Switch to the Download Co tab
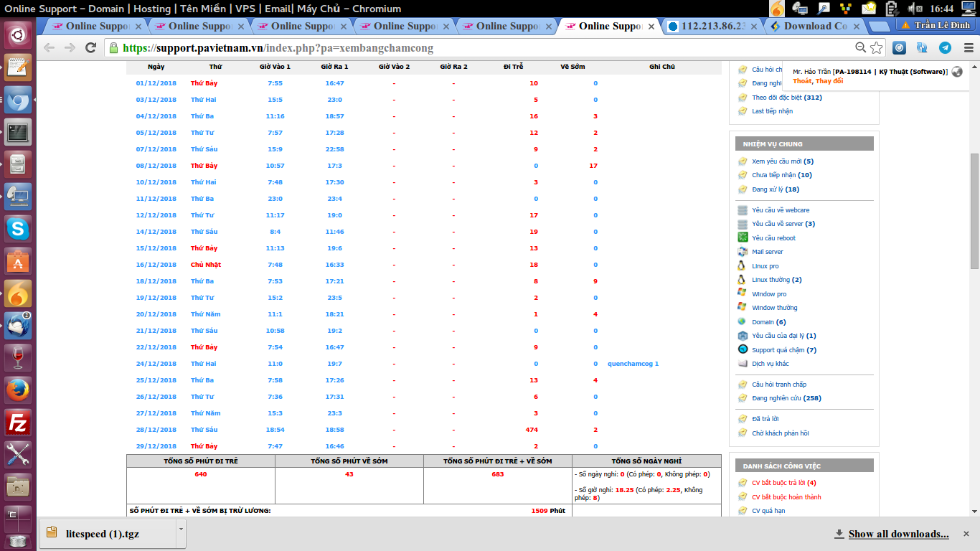980x551 pixels. pyautogui.click(x=814, y=26)
